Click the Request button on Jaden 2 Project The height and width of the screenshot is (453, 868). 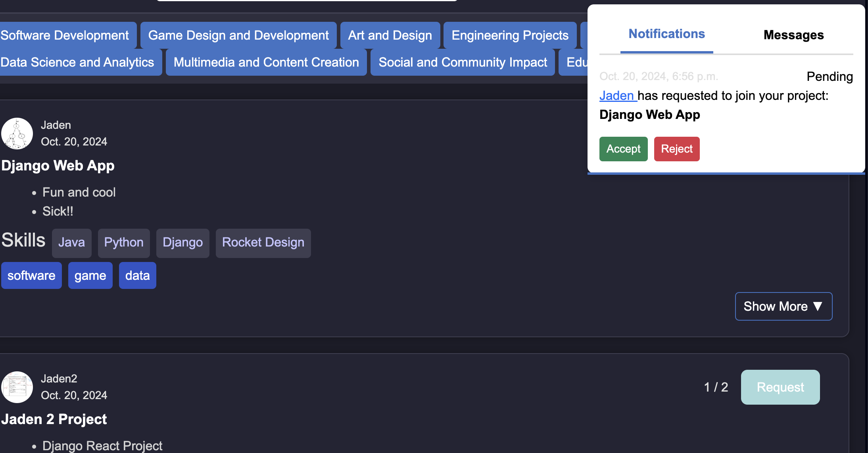780,387
